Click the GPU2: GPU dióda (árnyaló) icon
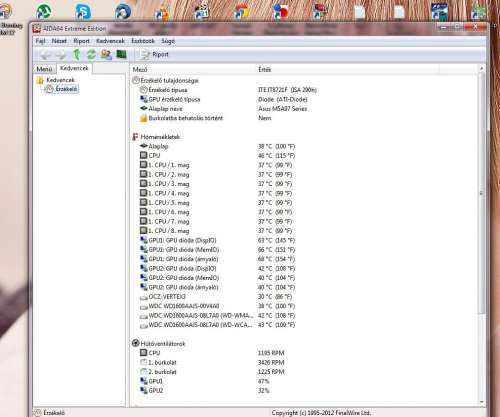 coord(144,287)
